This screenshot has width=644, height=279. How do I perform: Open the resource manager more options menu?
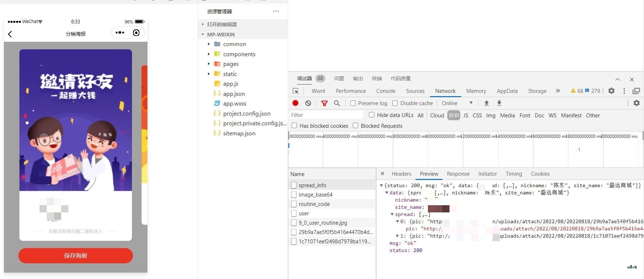(276, 11)
